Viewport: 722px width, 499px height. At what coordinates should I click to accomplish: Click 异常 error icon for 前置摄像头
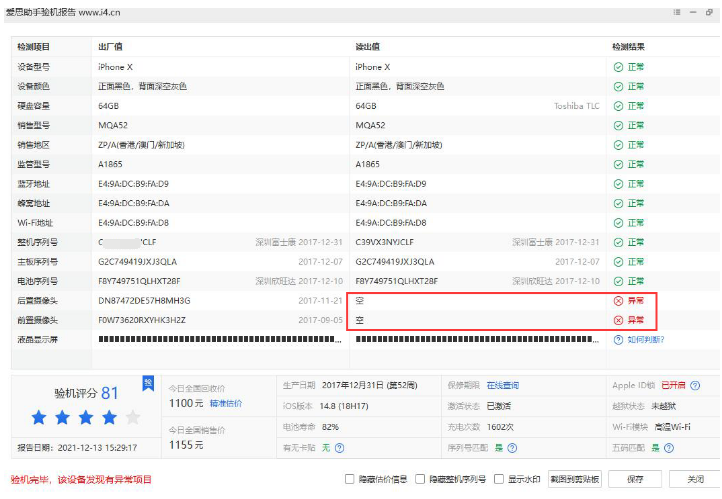coord(618,320)
